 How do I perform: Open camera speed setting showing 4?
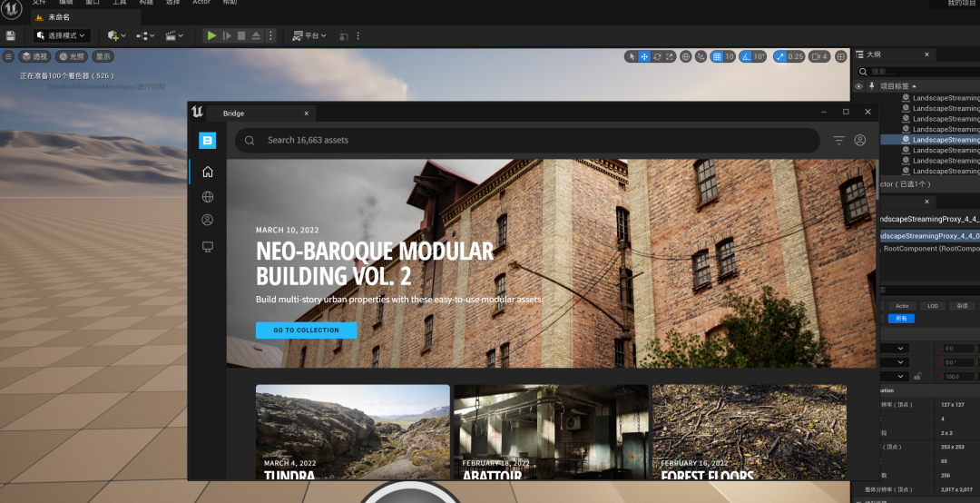tap(819, 56)
